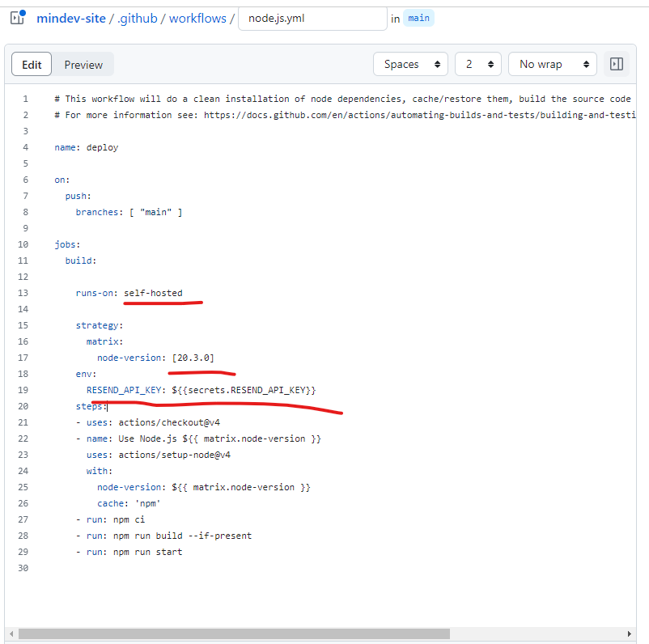Click 'runs-on: self-hosted' text
Viewport: 649px width, 644px height.
129,293
